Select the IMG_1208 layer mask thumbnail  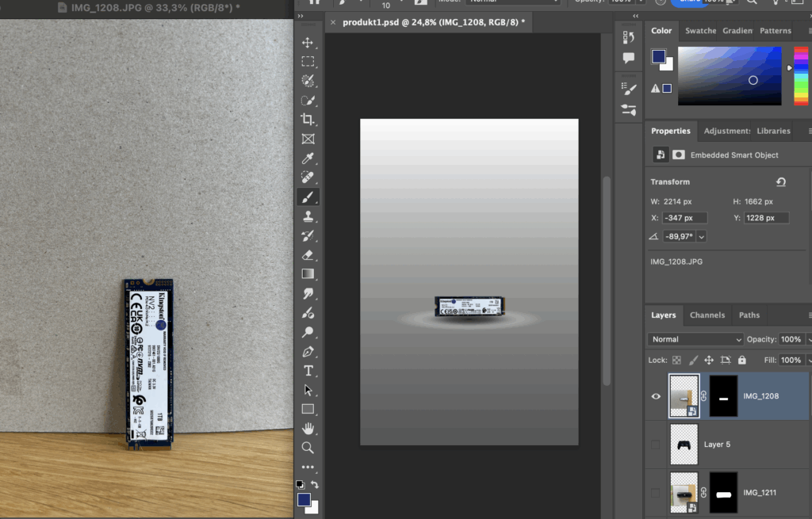pyautogui.click(x=723, y=396)
